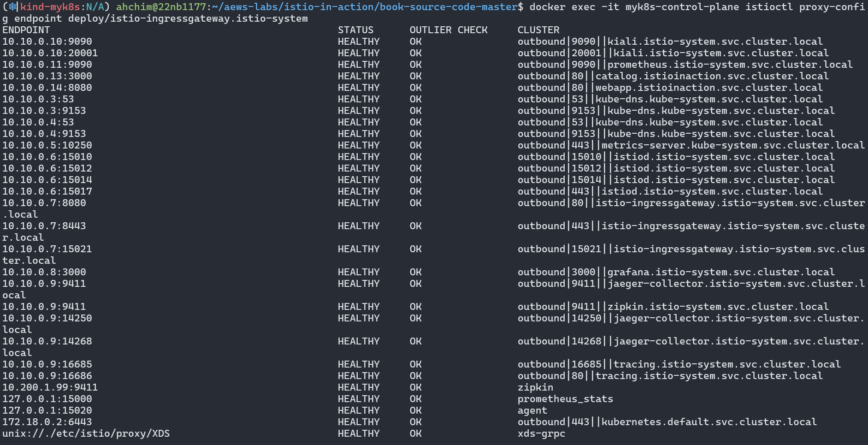The width and height of the screenshot is (868, 445).
Task: Select endpoint 10.10.0.6:15017
Action: 47,191
